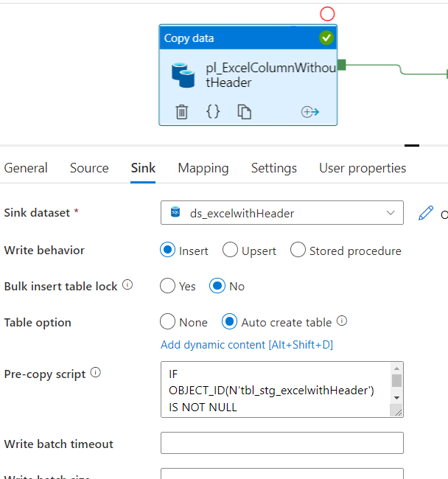
Task: Select the Sink tab
Action: (x=143, y=168)
